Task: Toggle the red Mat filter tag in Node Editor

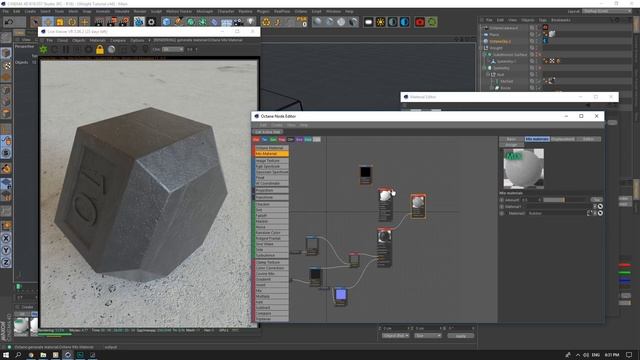Action: 256,139
